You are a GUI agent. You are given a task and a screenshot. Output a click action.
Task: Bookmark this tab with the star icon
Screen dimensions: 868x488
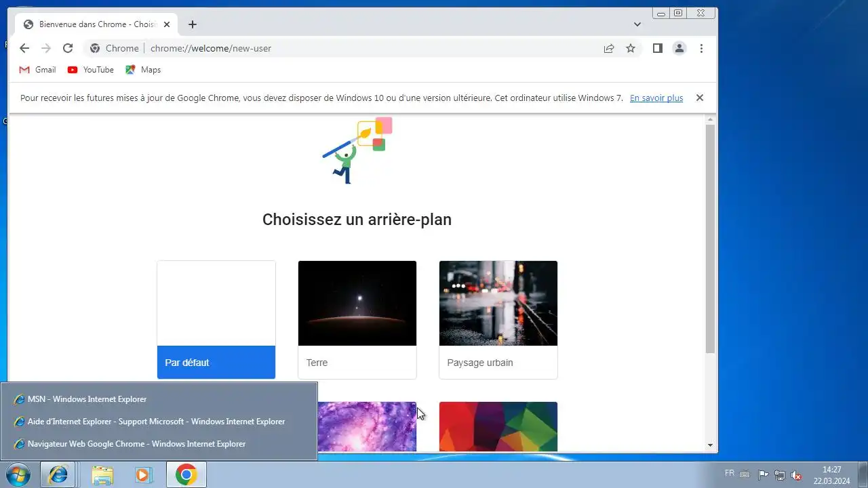point(631,48)
